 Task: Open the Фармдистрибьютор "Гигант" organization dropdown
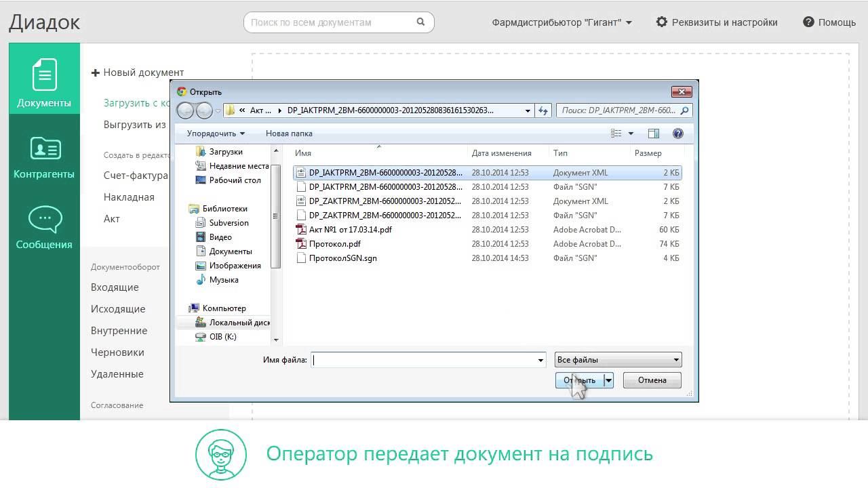(562, 22)
